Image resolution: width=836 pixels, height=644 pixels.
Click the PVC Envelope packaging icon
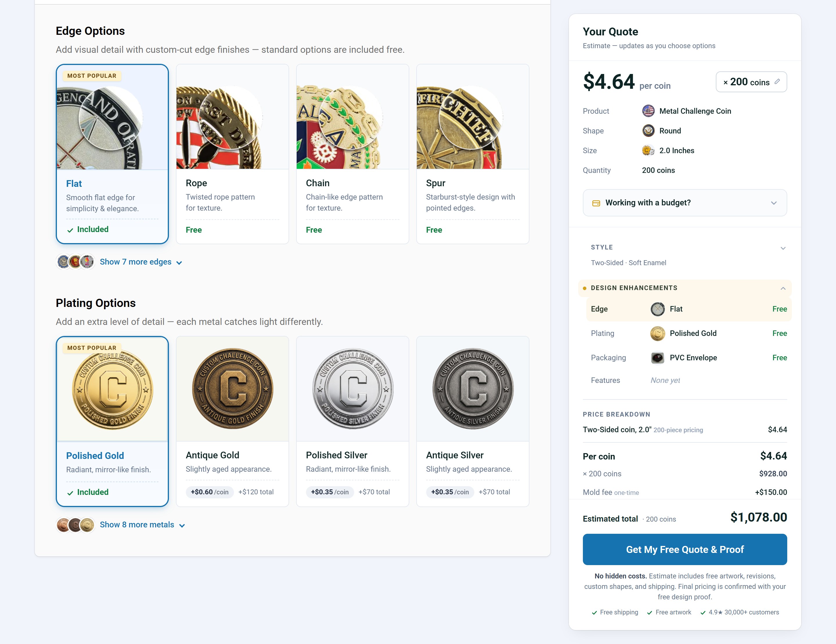point(657,358)
